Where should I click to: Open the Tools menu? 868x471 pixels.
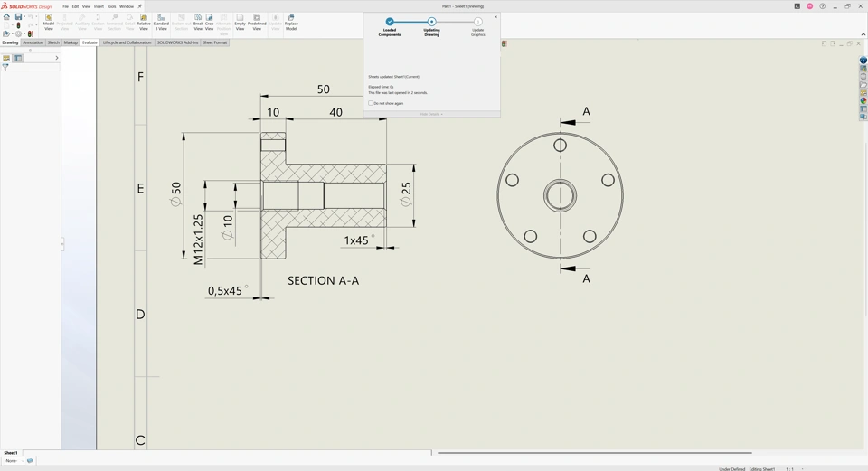point(111,6)
